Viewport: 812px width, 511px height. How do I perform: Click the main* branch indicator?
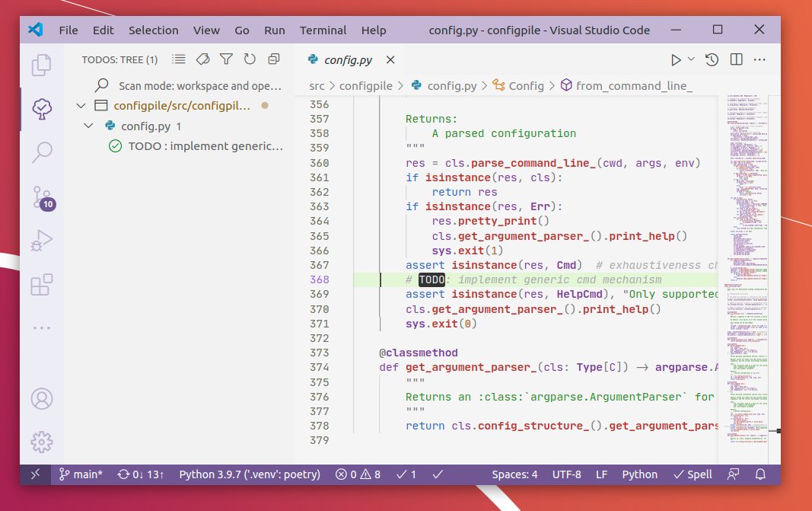click(81, 474)
